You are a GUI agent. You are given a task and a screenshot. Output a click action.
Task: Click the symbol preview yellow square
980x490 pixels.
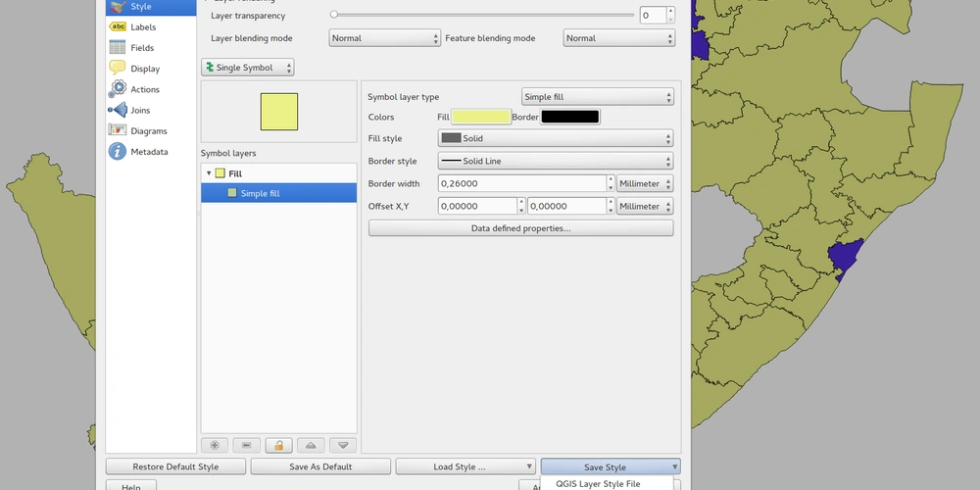click(278, 112)
